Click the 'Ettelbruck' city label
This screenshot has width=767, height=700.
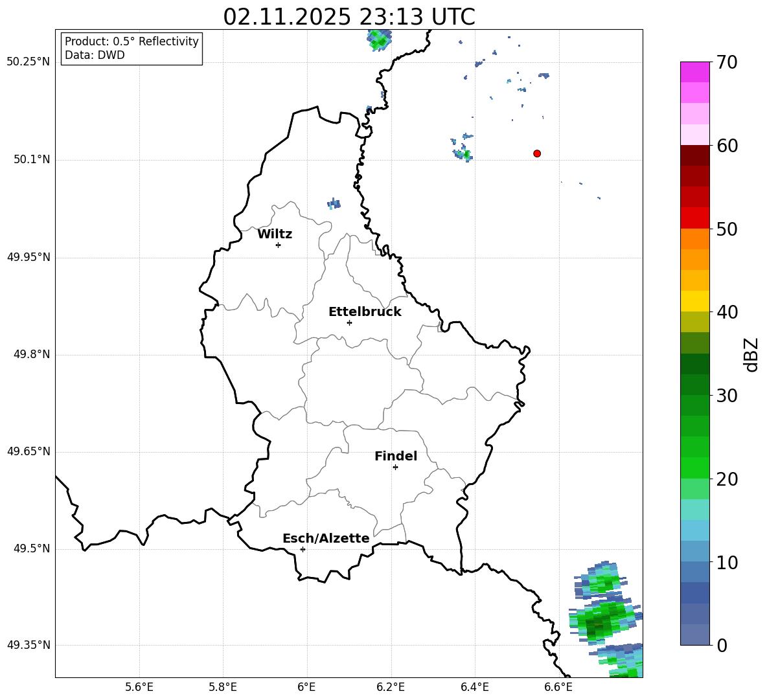[365, 312]
